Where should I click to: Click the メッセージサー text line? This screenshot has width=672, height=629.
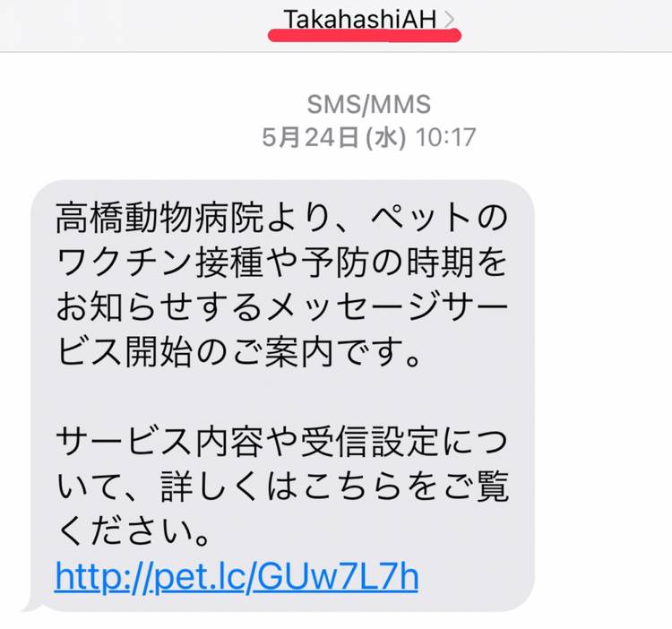click(x=387, y=307)
